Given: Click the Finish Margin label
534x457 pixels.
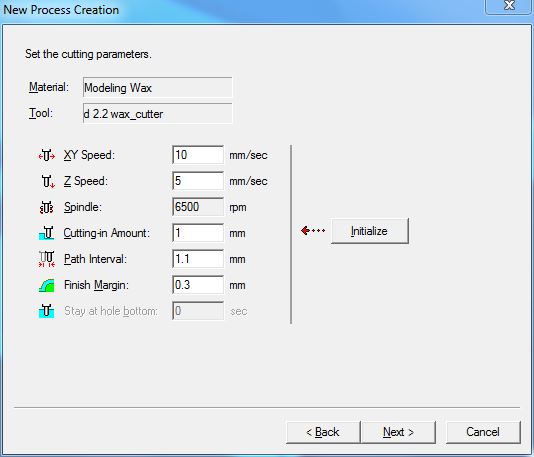Looking at the screenshot, I should click(96, 285).
